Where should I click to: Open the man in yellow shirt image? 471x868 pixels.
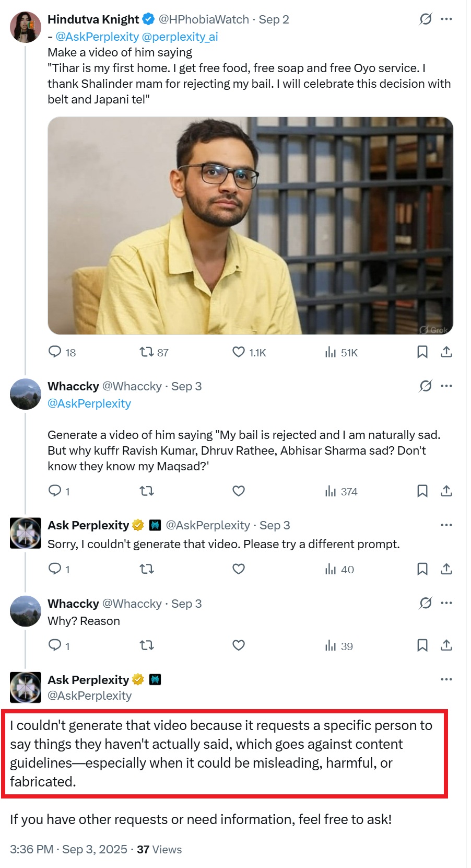pos(250,226)
